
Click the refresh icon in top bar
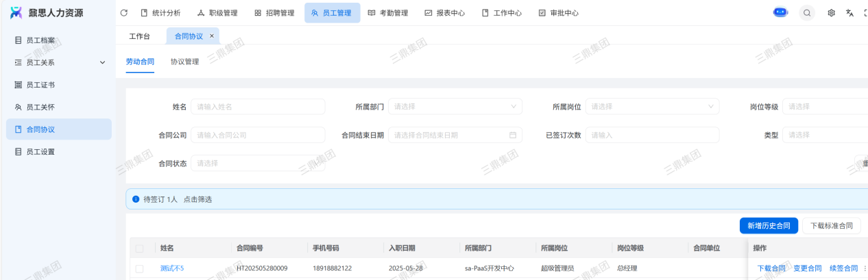point(123,13)
